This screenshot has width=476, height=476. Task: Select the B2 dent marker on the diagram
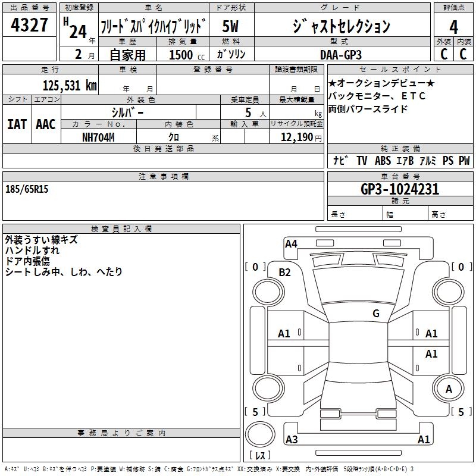point(284,272)
